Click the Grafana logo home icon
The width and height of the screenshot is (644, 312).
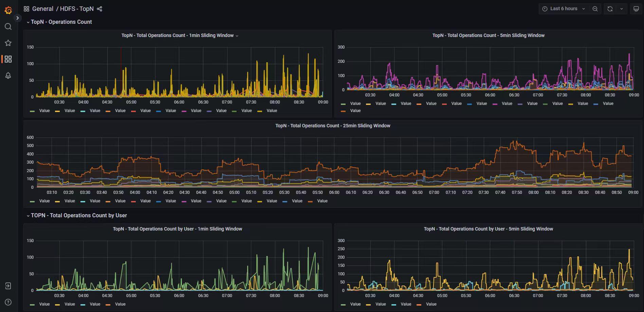coord(8,10)
